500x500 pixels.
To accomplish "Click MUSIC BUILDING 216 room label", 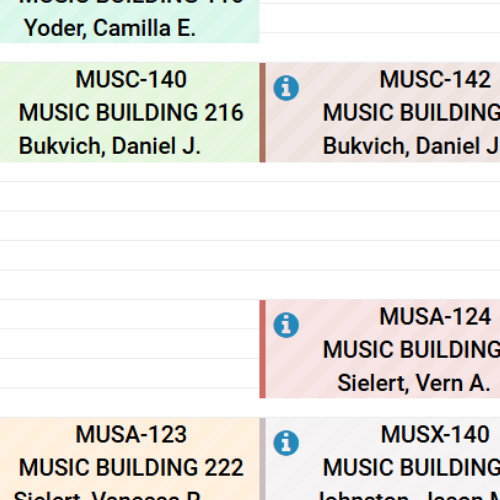I will coord(131,112).
